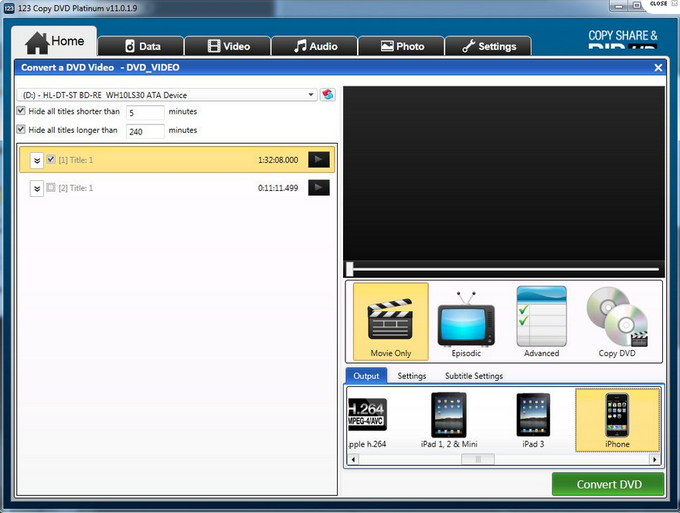The image size is (680, 513).
Task: Choose the Episodic TV mode
Action: 466,321
